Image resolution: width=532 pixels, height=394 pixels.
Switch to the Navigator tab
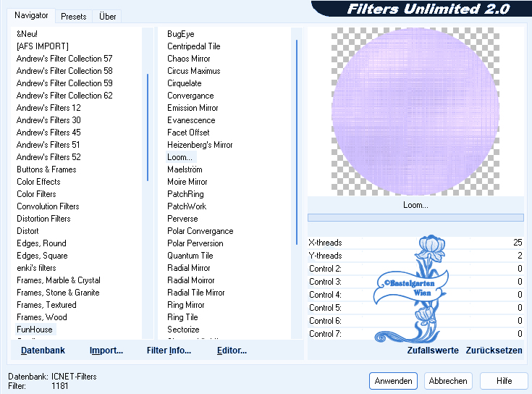(31, 16)
